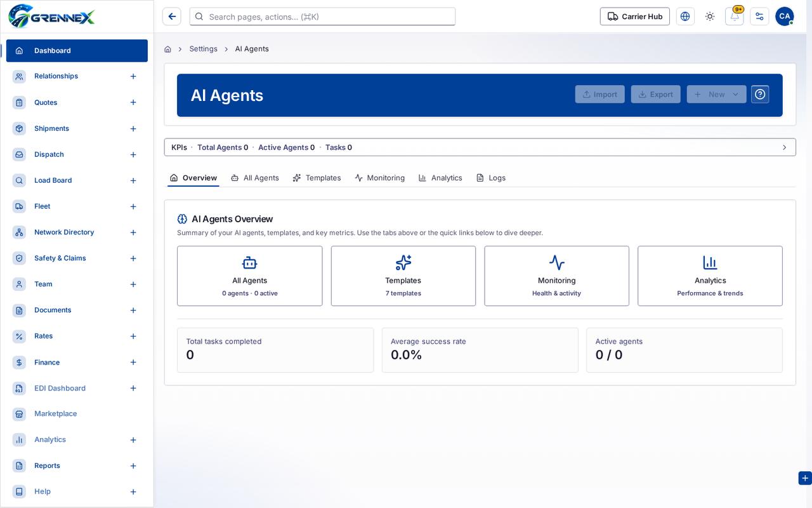The width and height of the screenshot is (812, 508).
Task: Expand the Quotes sidebar section
Action: tap(133, 102)
